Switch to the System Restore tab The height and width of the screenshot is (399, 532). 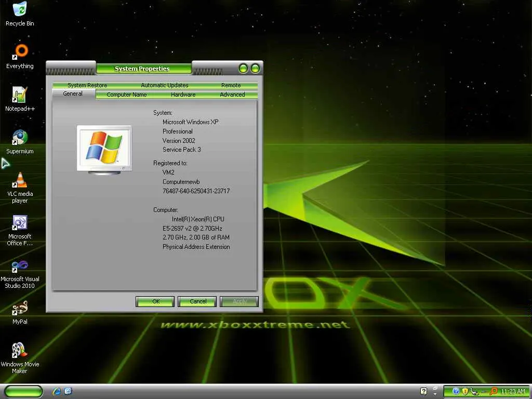[87, 85]
